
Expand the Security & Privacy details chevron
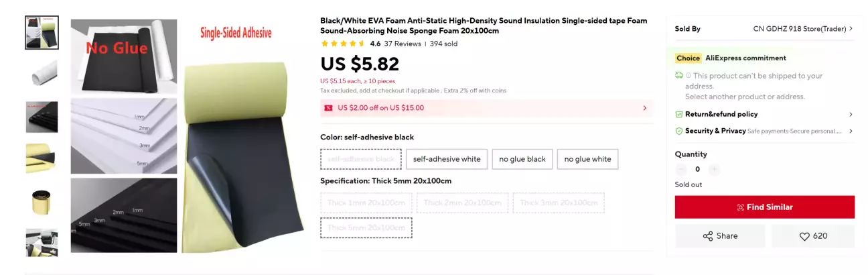click(x=851, y=131)
